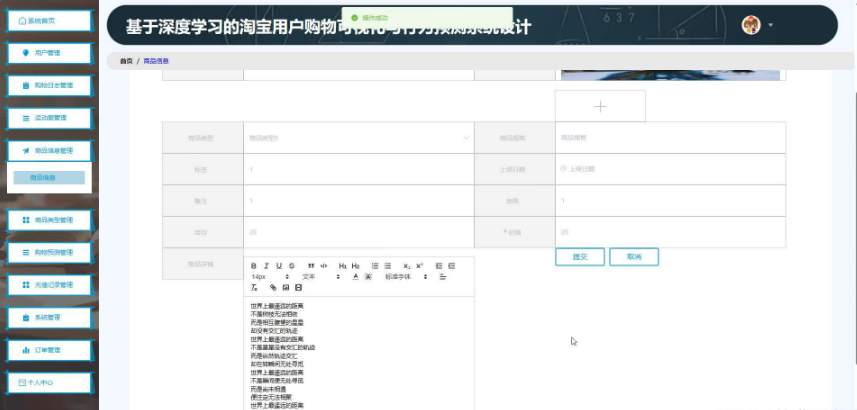
Task: Open 个人中心 in the sidebar
Action: 49,383
